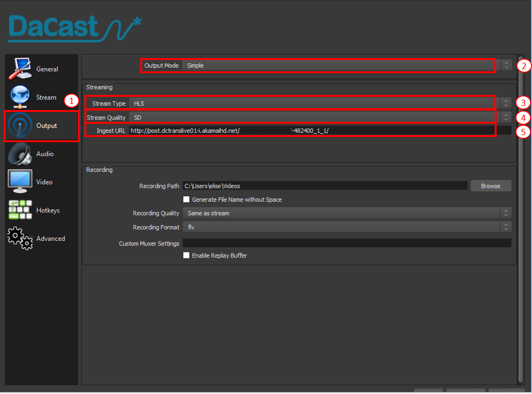532x394 pixels.
Task: Click the Video monitor icon
Action: (x=20, y=182)
